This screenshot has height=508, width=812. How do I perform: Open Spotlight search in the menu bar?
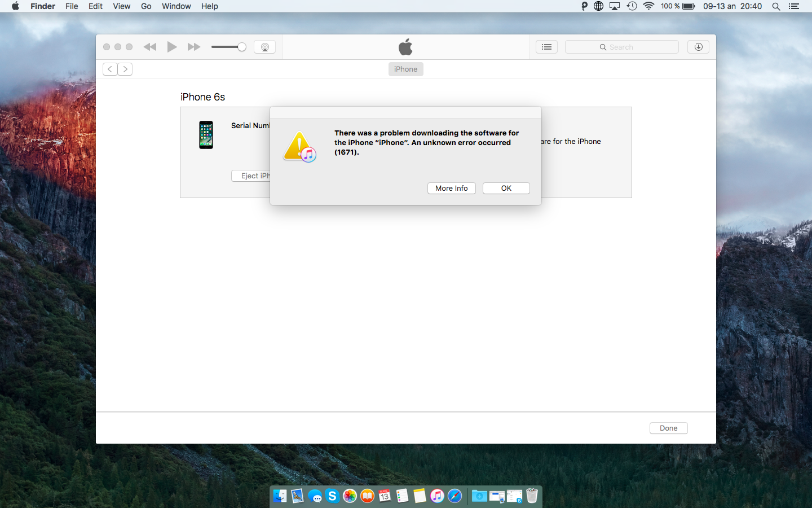point(776,6)
